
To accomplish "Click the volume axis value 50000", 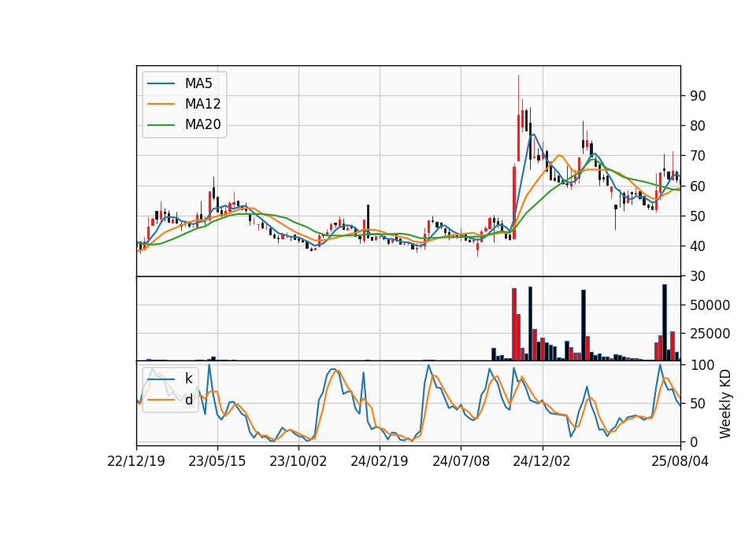I will pos(710,305).
